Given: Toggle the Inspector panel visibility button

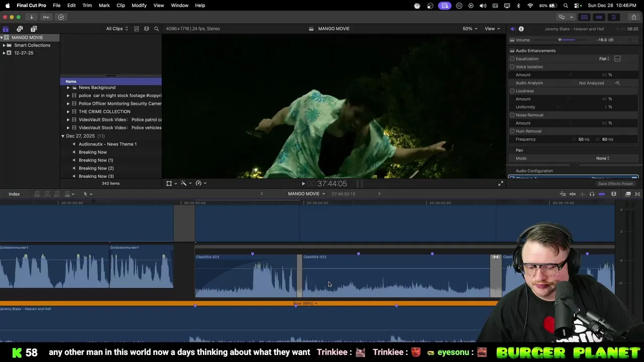Looking at the screenshot, I should 613,17.
